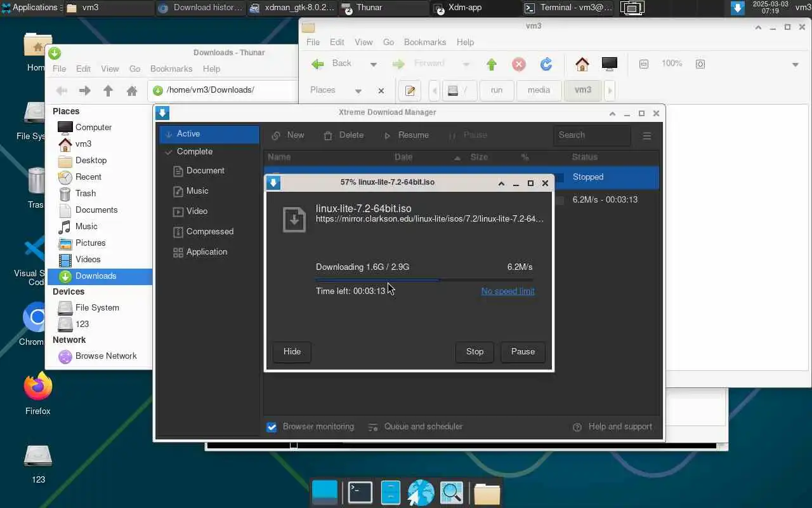
Task: Click the file download icon in dialog
Action: point(294,220)
